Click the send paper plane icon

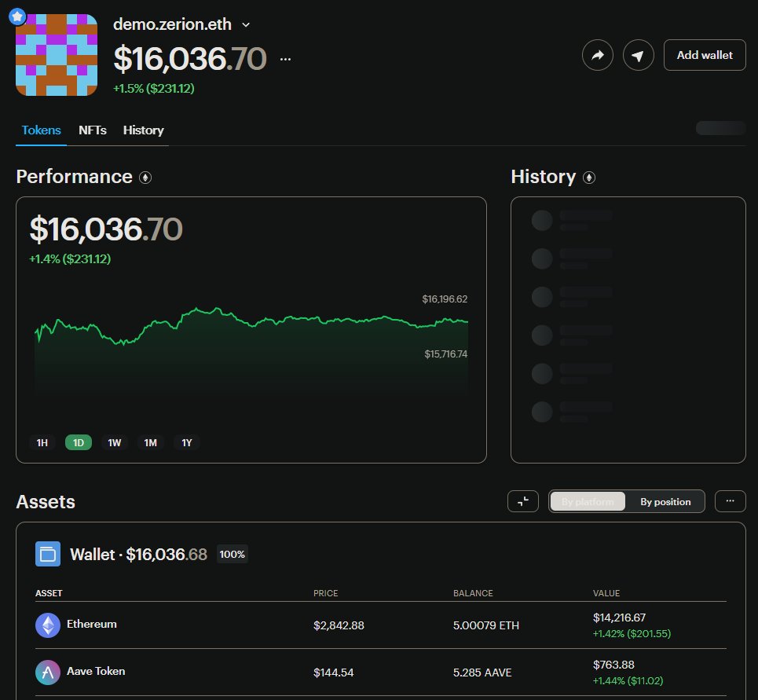[x=638, y=55]
